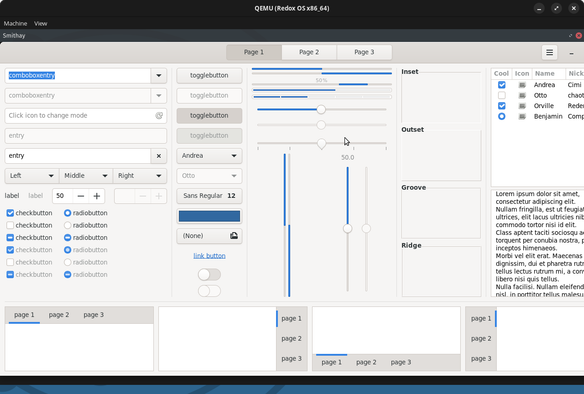Click the icon in Andrea's table row
Image resolution: width=584 pixels, height=394 pixels.
pos(522,85)
